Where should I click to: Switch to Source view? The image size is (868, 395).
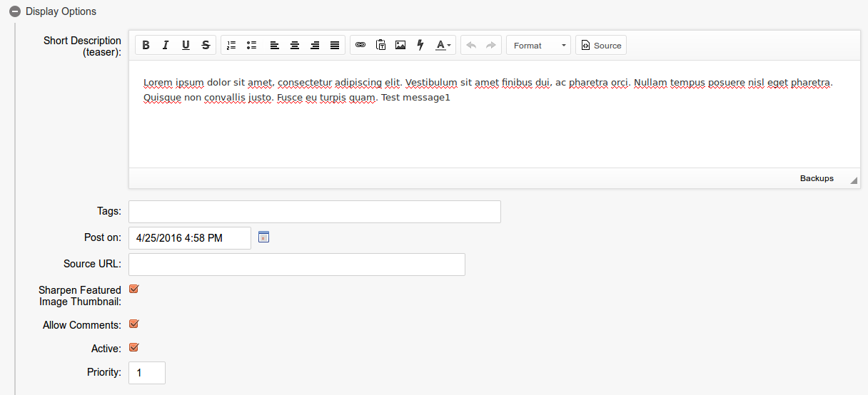click(x=601, y=46)
